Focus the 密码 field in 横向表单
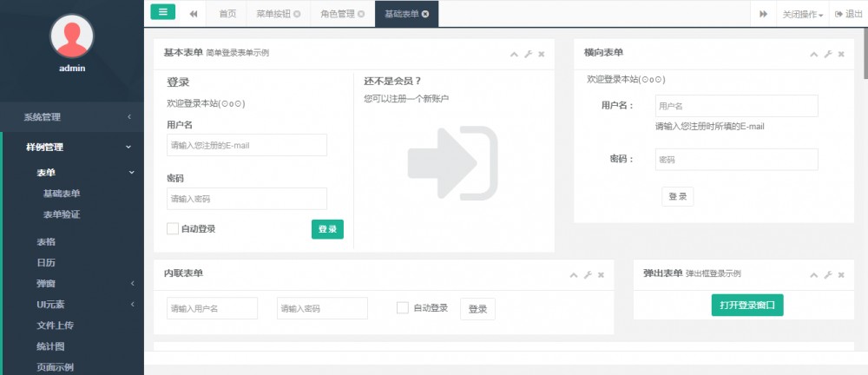Screen dimensions: 868x375 [737, 160]
